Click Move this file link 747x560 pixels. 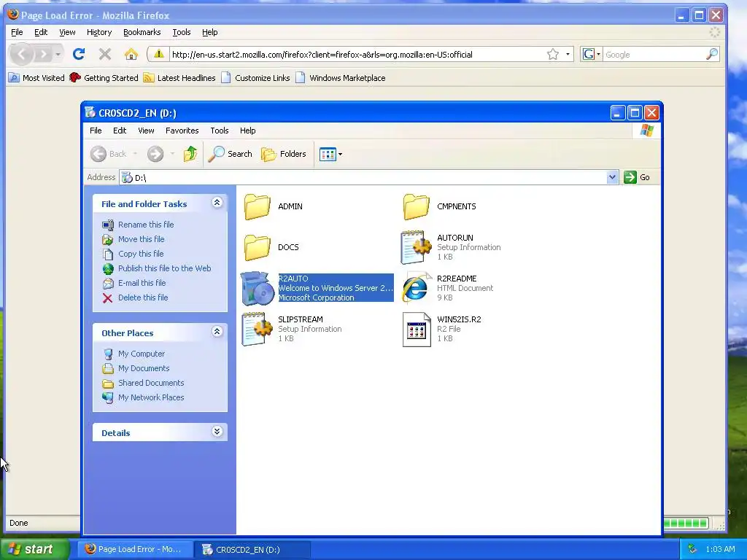141,239
